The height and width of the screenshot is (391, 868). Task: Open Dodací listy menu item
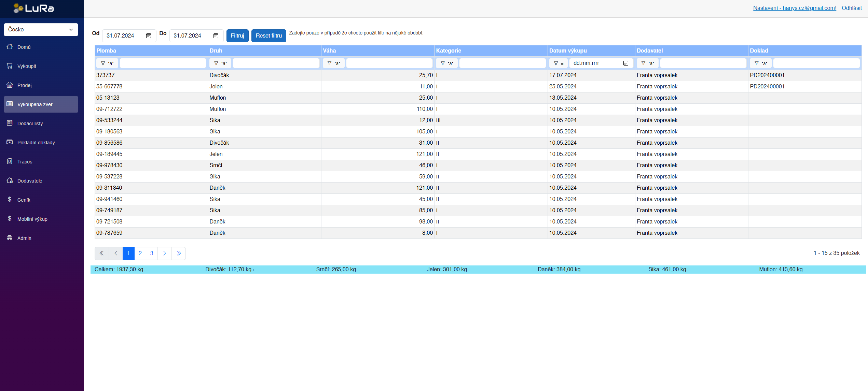(41, 124)
